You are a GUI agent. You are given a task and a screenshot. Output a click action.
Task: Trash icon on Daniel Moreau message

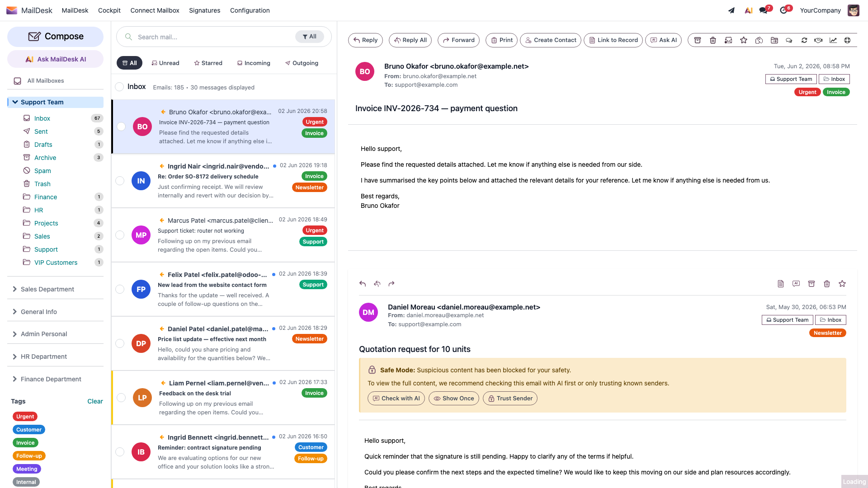pyautogui.click(x=827, y=284)
